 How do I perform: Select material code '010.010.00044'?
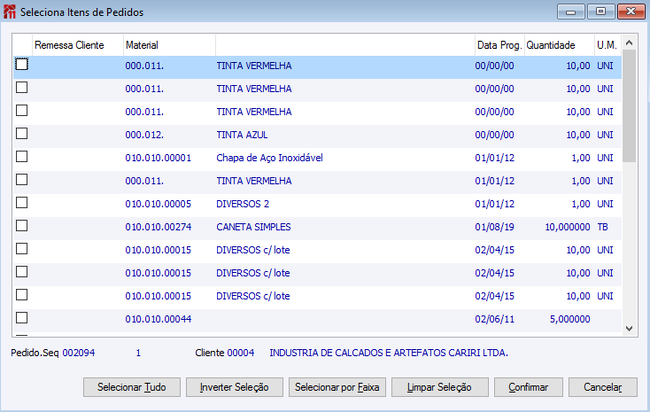(158, 319)
